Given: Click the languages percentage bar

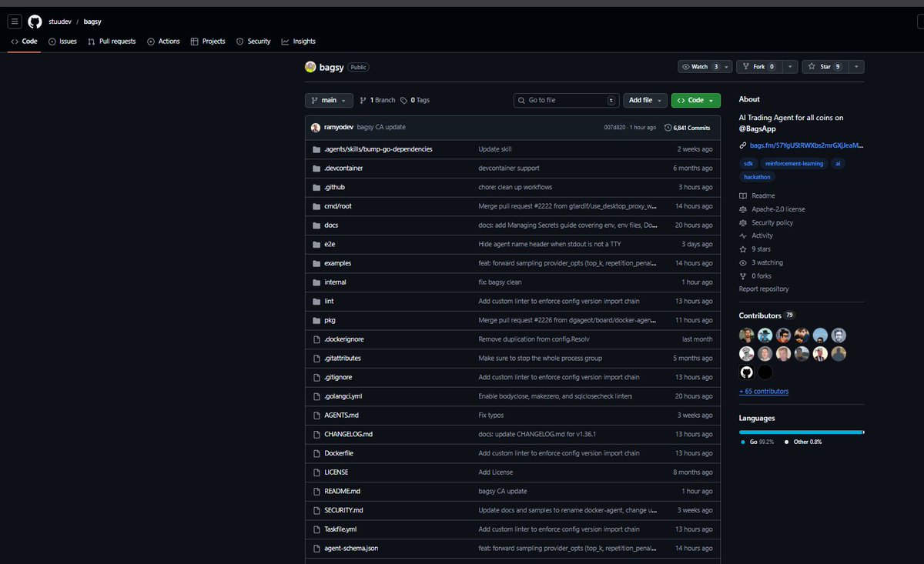Looking at the screenshot, I should coord(802,432).
